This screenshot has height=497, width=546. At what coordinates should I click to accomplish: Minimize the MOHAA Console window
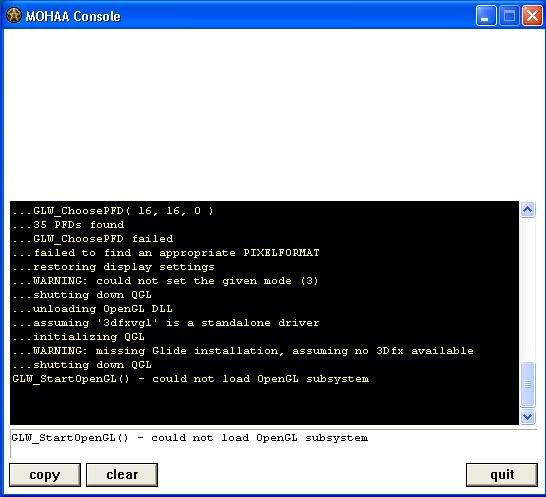[x=486, y=16]
